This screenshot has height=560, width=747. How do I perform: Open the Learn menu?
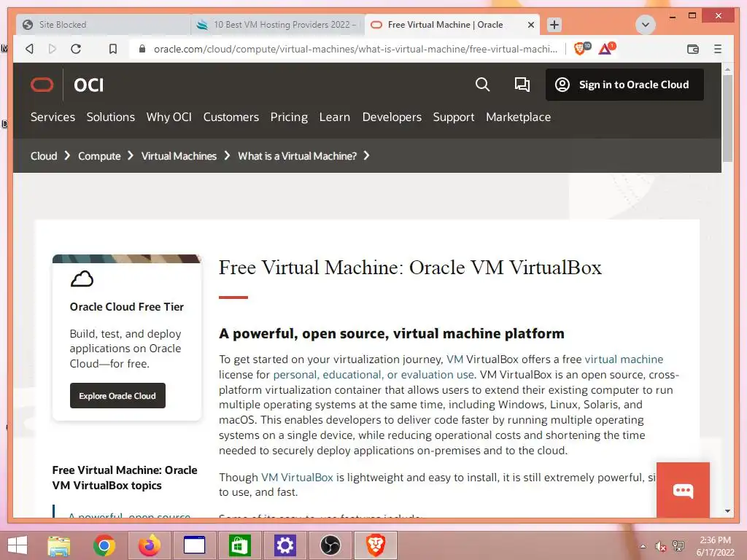pyautogui.click(x=335, y=117)
